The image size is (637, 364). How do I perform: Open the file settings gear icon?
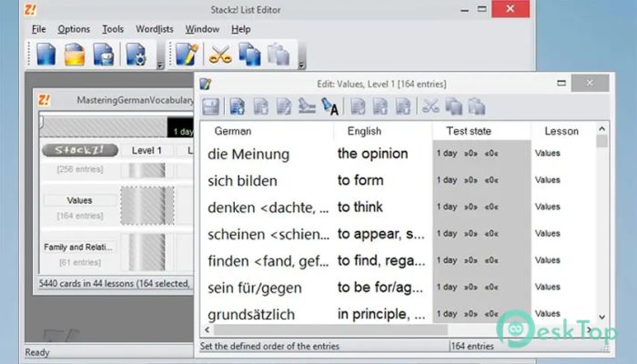point(136,54)
